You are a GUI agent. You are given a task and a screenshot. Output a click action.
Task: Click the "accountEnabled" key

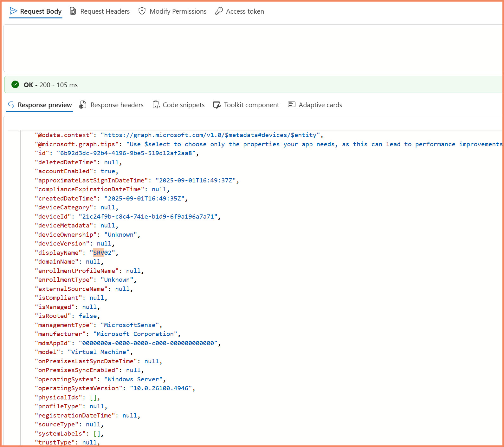(x=64, y=171)
